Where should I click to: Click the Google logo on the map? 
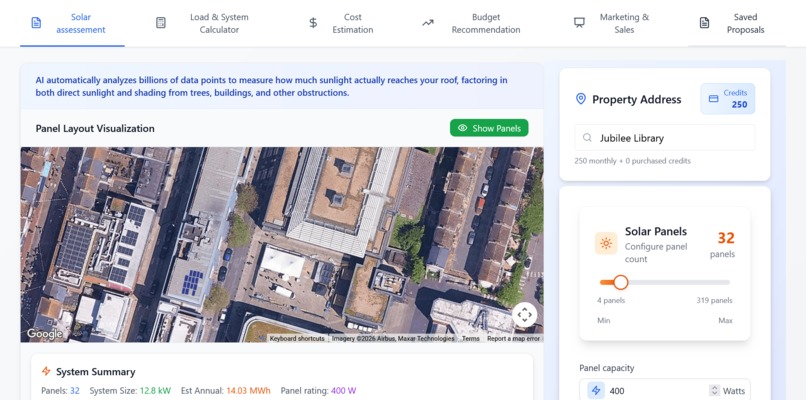point(45,334)
